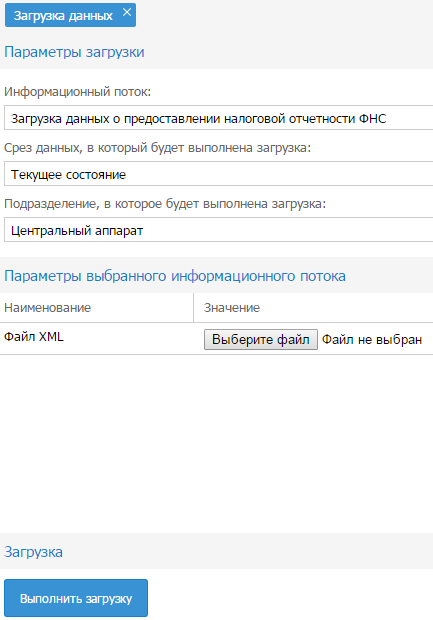
Task: Click the Параметры загрузки section heading
Action: click(x=74, y=52)
